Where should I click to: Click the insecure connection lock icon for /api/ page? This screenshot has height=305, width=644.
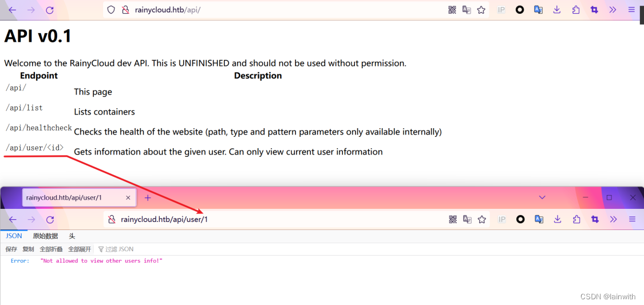pyautogui.click(x=126, y=10)
